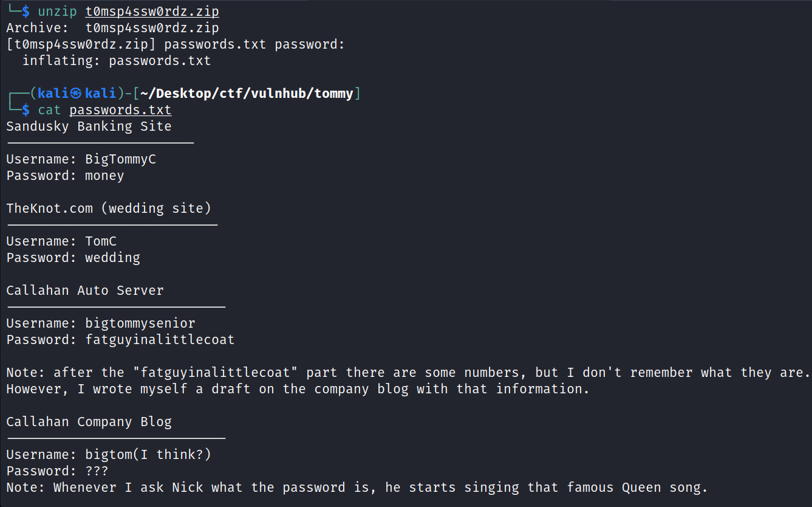Click the unquoted fatguyinalittlecoat password value

160,340
